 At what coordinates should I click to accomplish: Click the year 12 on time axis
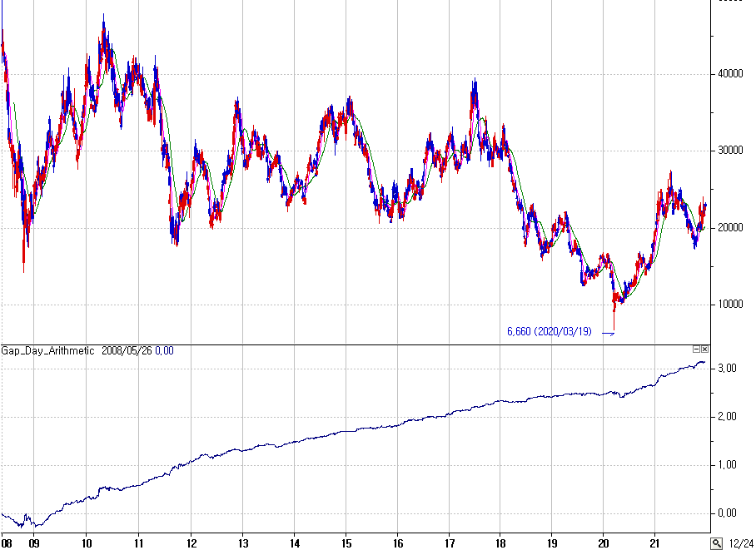[191, 543]
